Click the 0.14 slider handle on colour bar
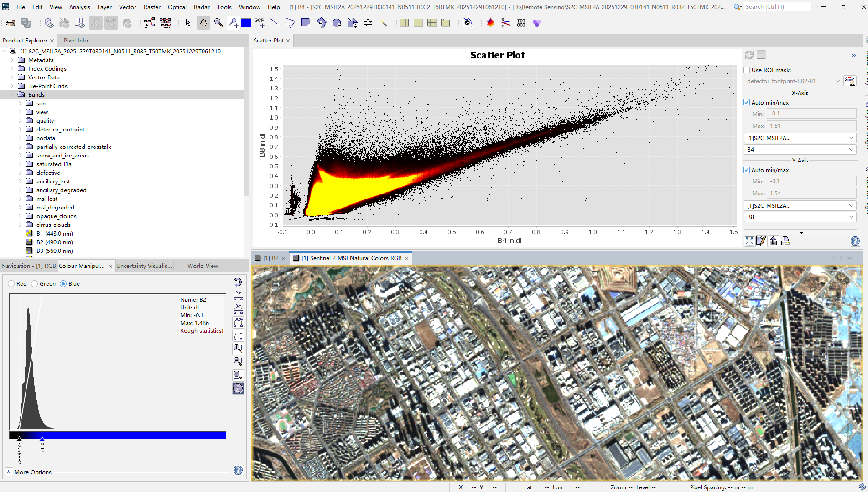868x492 pixels. click(x=42, y=439)
